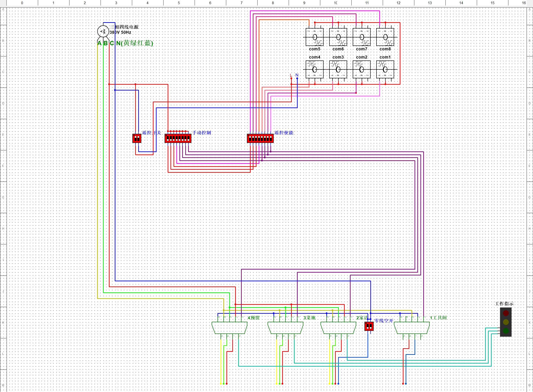Select the com2 relay module

361,69
